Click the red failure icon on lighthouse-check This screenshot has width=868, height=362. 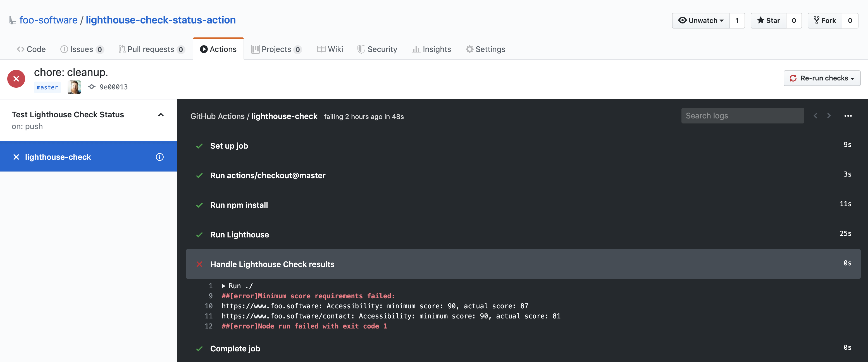click(16, 156)
